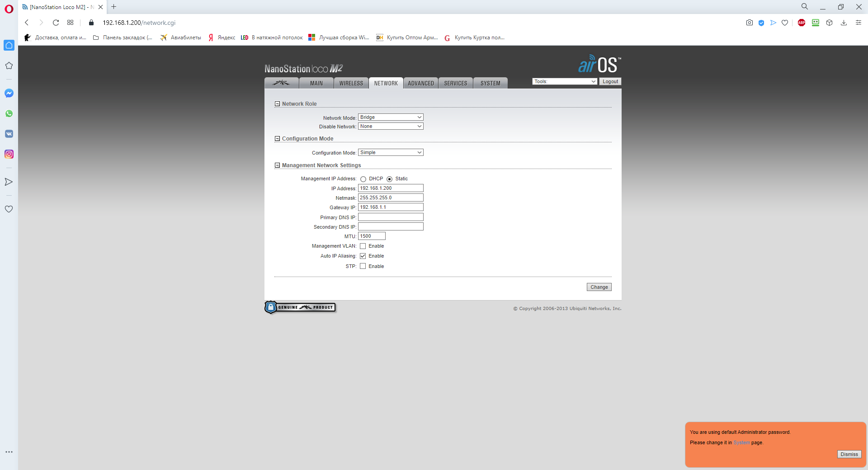Open Speed Dial start page
This screenshot has height=470, width=868.
pyautogui.click(x=70, y=23)
